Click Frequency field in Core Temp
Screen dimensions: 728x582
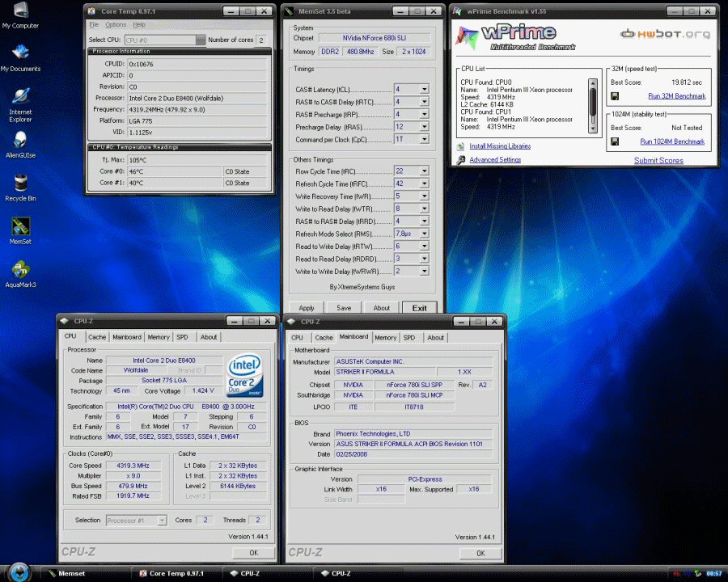pyautogui.click(x=197, y=110)
